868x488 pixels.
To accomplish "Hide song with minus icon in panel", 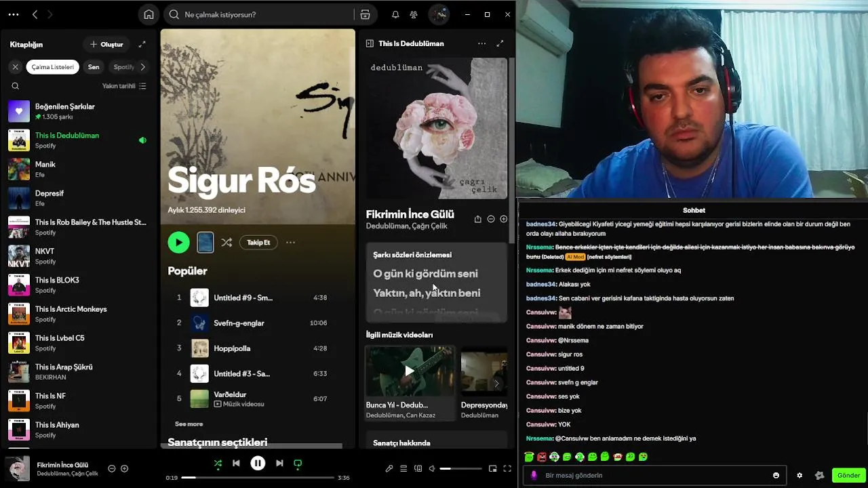I will point(491,219).
